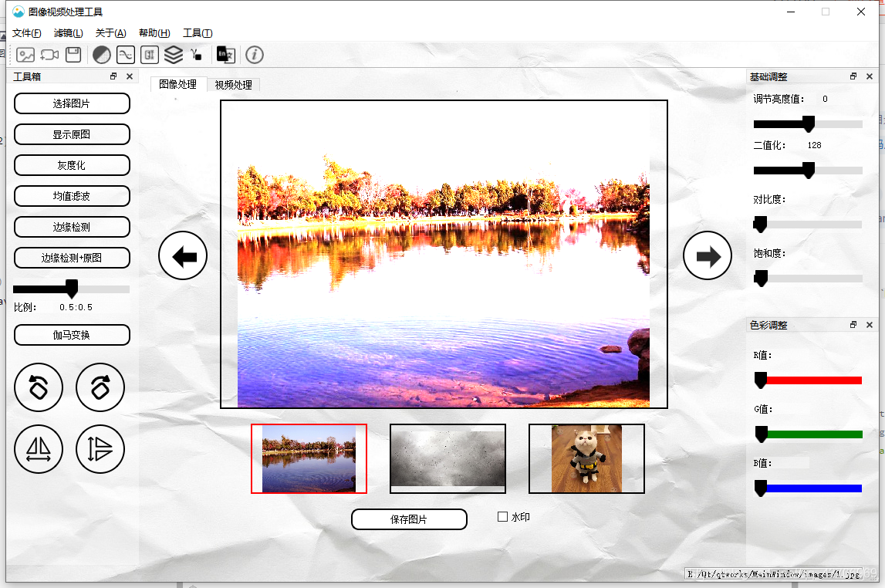This screenshot has height=588, width=885.
Task: Open the 滤镜(L) menu
Action: click(x=69, y=33)
